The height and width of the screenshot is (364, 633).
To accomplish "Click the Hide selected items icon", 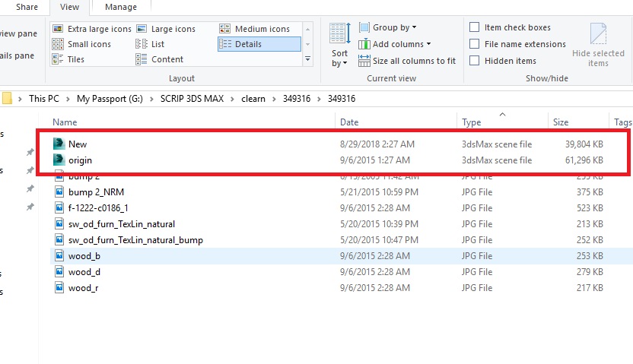I will [x=598, y=34].
